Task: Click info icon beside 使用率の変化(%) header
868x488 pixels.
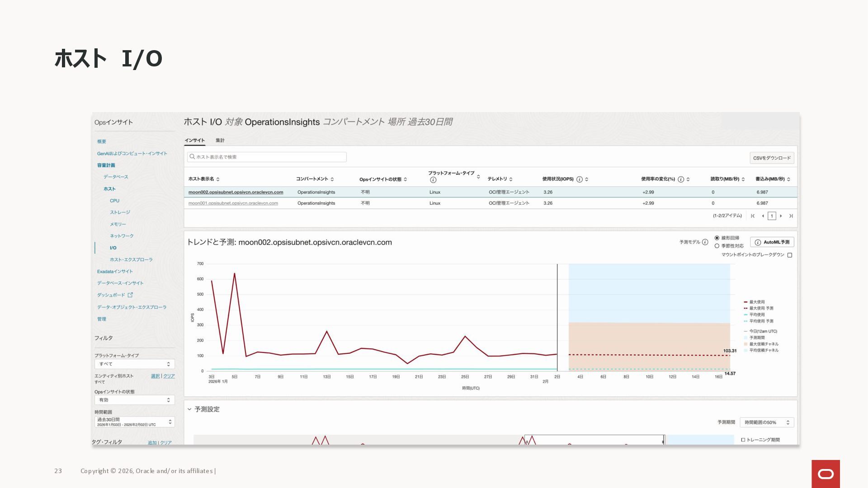Action: click(x=681, y=179)
